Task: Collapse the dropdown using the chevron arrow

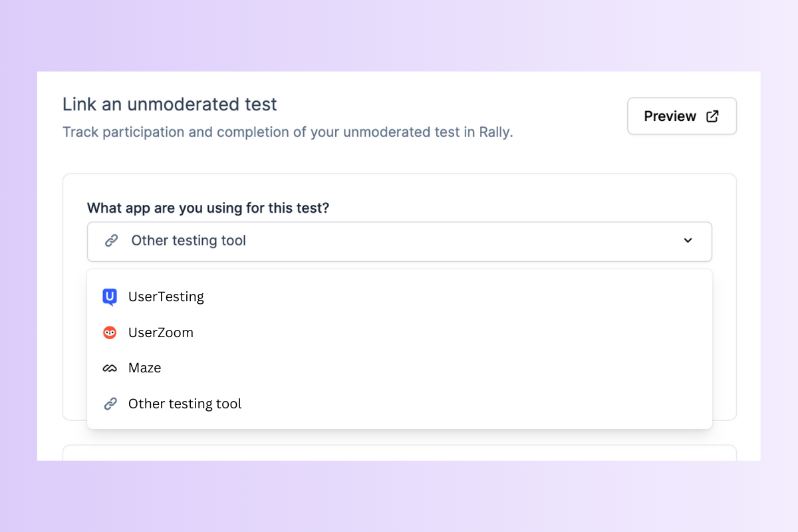Action: pyautogui.click(x=688, y=240)
